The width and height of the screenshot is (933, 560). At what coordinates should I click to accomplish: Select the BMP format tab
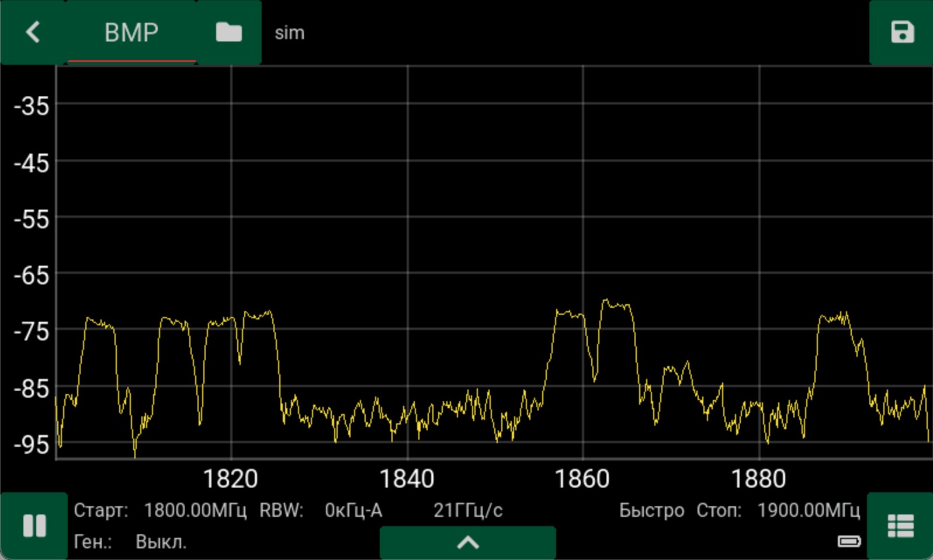pos(131,32)
